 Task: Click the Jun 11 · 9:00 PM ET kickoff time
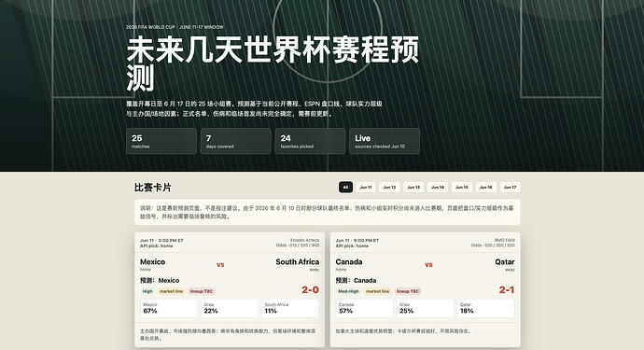[357, 240]
